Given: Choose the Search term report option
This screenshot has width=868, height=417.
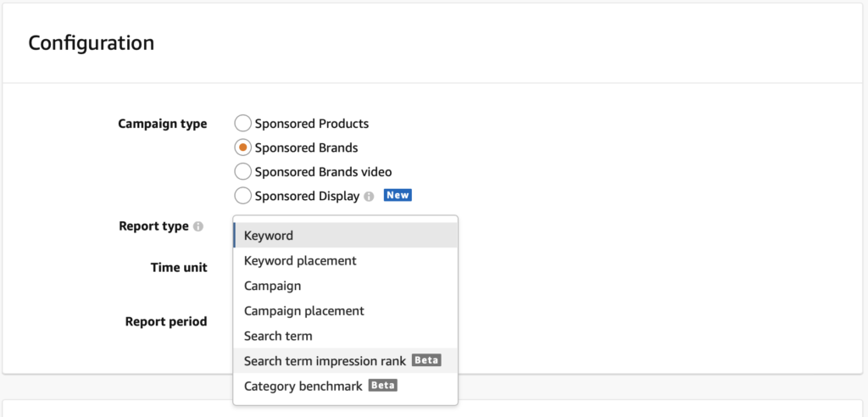Looking at the screenshot, I should click(x=278, y=336).
